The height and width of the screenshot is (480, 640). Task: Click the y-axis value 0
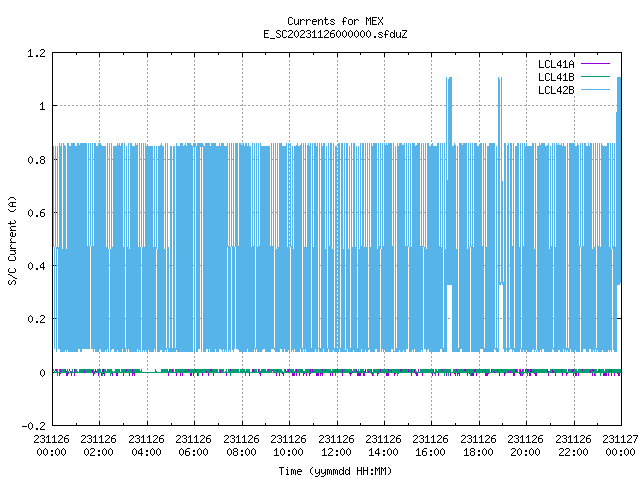(42, 373)
